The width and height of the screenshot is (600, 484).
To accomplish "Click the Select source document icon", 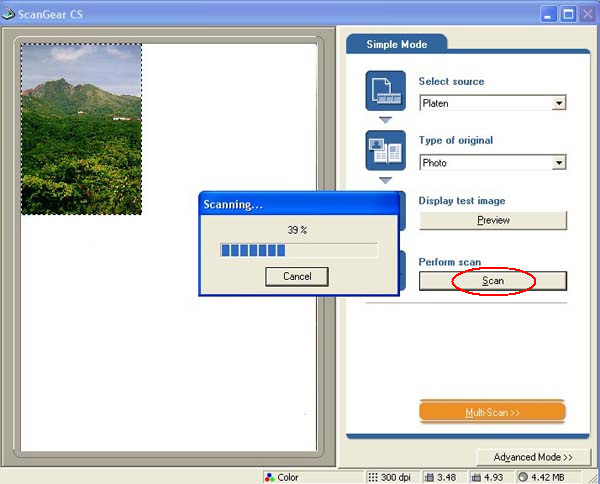I will (x=385, y=91).
